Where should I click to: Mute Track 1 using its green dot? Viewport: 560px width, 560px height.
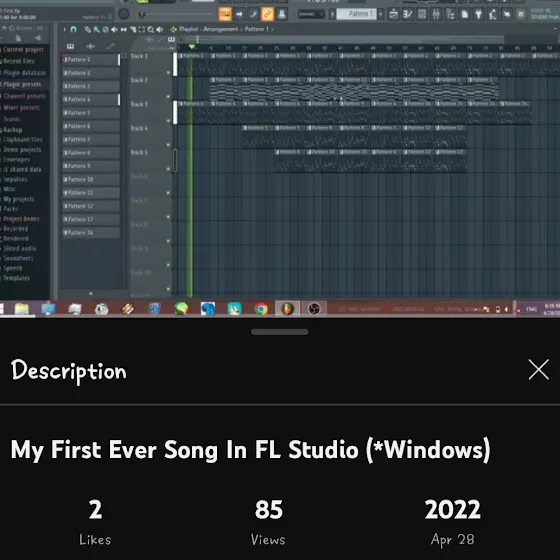(x=168, y=72)
